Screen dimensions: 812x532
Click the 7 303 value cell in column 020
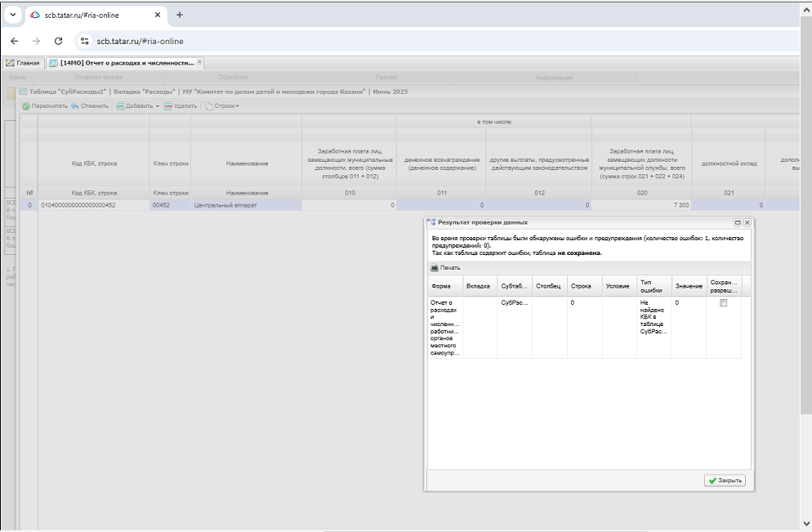click(x=641, y=205)
